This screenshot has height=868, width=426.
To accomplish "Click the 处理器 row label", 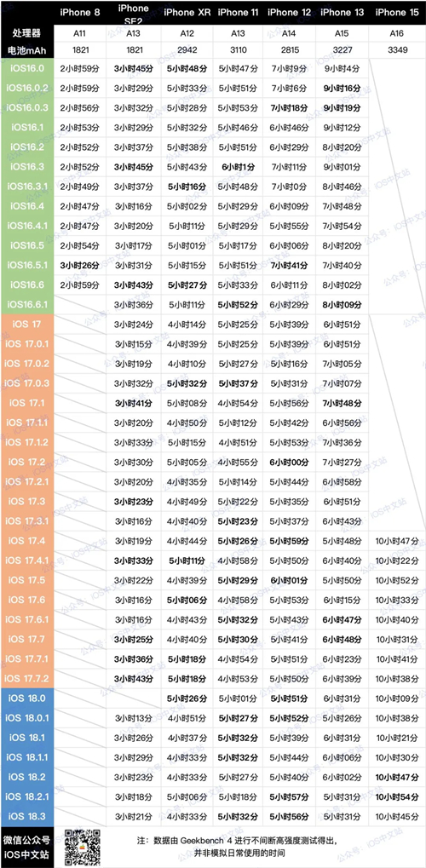I will pos(28,33).
